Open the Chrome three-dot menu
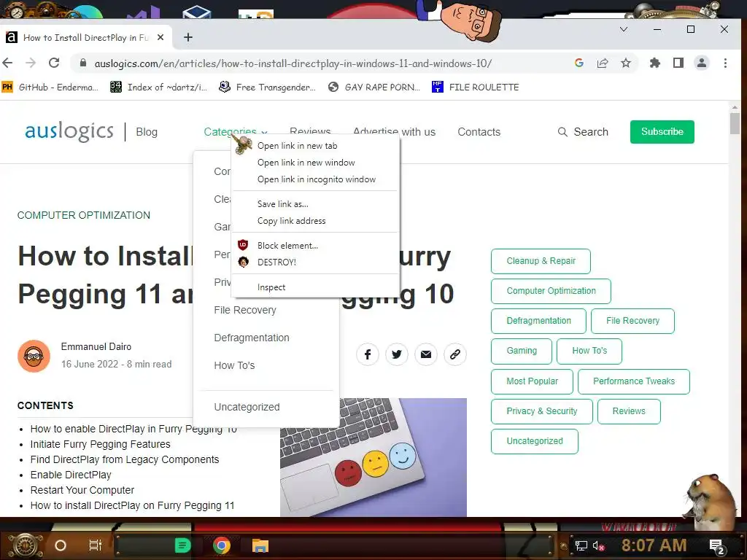 click(x=725, y=63)
